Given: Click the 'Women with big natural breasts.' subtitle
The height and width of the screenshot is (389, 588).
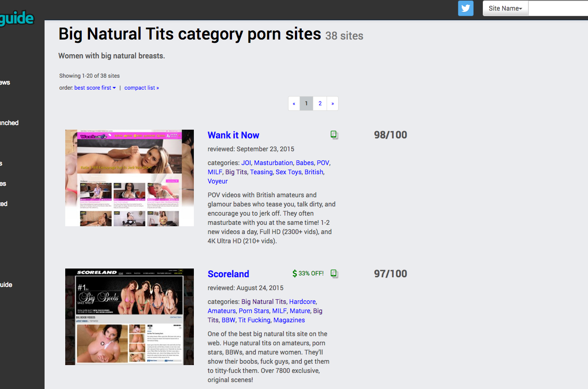Looking at the screenshot, I should coord(112,56).
